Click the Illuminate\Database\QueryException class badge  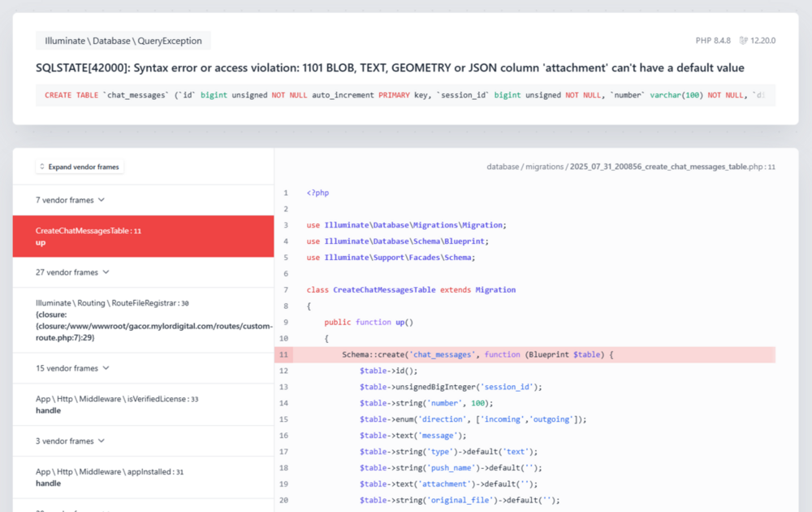(x=123, y=41)
